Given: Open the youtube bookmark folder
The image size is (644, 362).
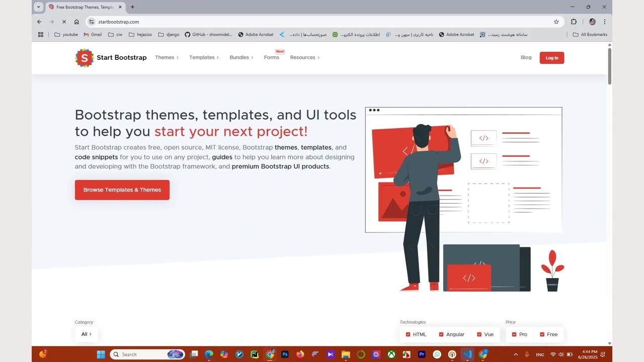Looking at the screenshot, I should (66, 35).
